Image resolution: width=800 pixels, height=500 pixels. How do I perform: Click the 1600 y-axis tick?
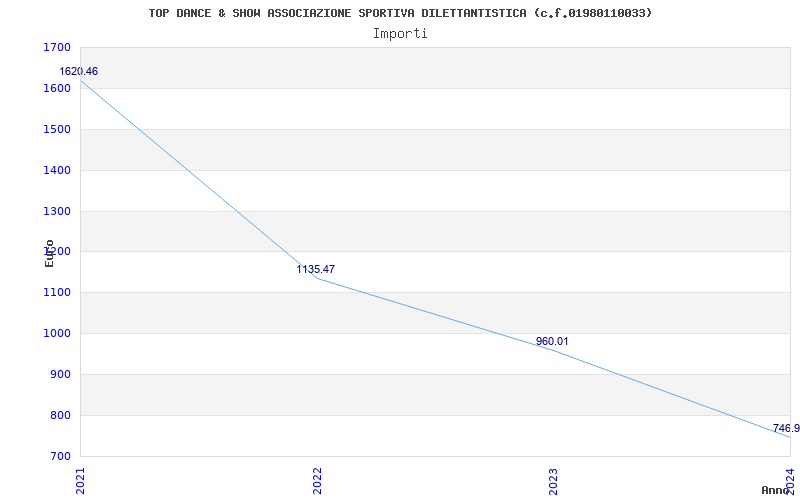coord(57,88)
